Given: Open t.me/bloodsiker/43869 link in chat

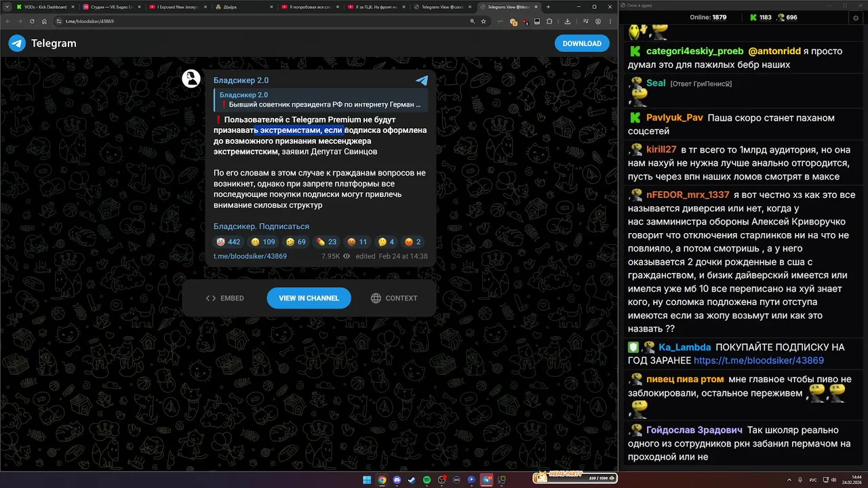Looking at the screenshot, I should coord(759,361).
